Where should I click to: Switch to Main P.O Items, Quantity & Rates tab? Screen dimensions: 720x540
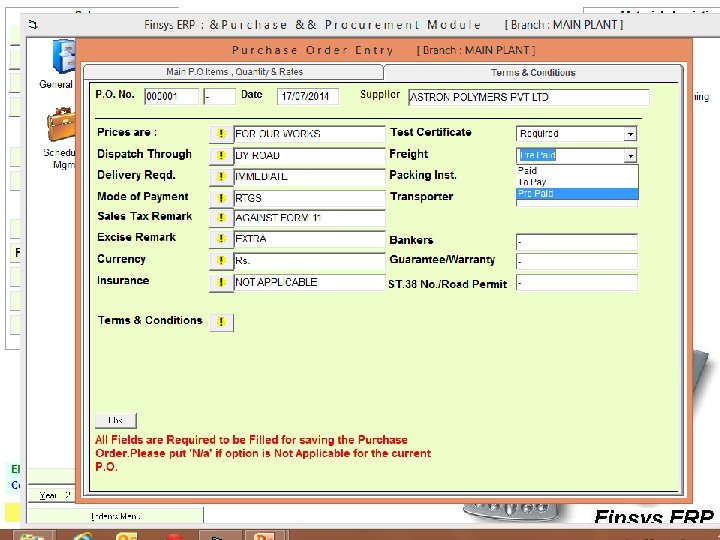click(234, 72)
